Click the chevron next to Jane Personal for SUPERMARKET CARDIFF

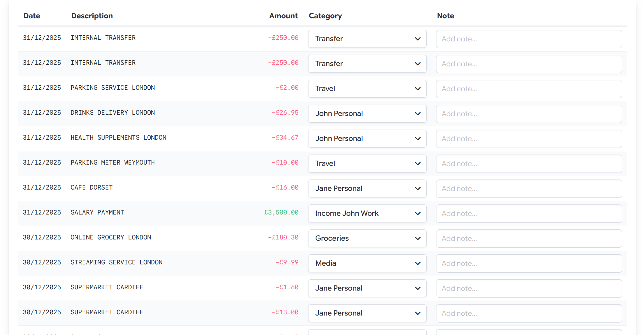(418, 288)
